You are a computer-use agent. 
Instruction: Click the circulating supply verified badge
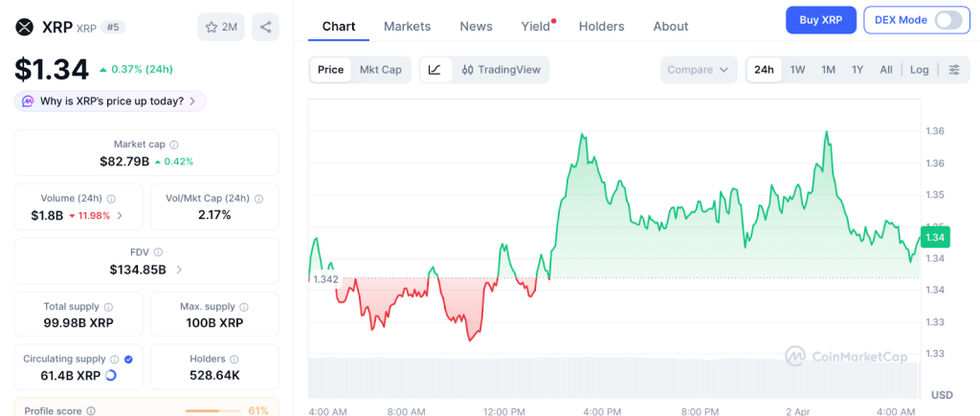click(x=129, y=359)
